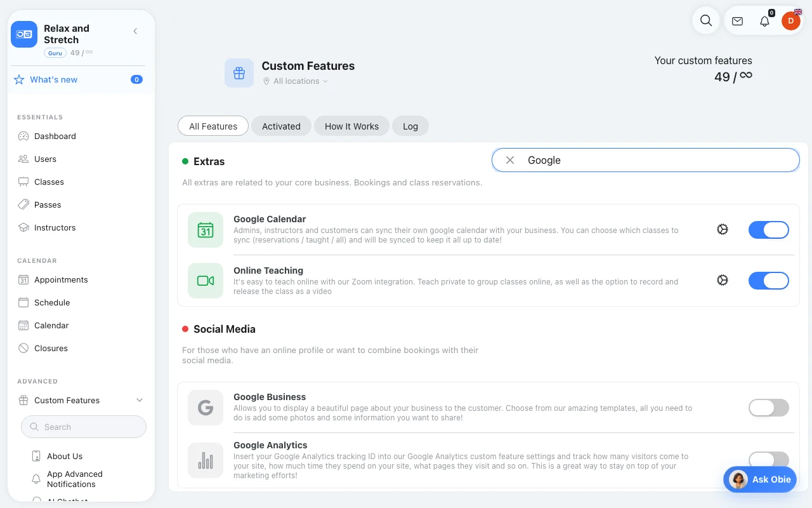
Task: Click the Users people icon
Action: [x=23, y=159]
